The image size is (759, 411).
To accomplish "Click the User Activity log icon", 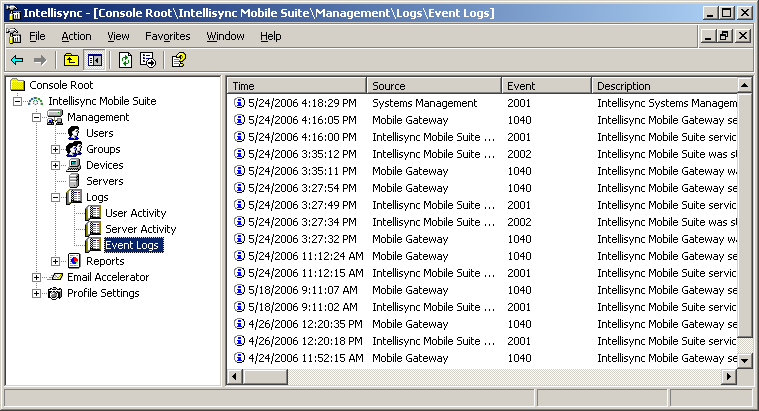I will pos(93,213).
